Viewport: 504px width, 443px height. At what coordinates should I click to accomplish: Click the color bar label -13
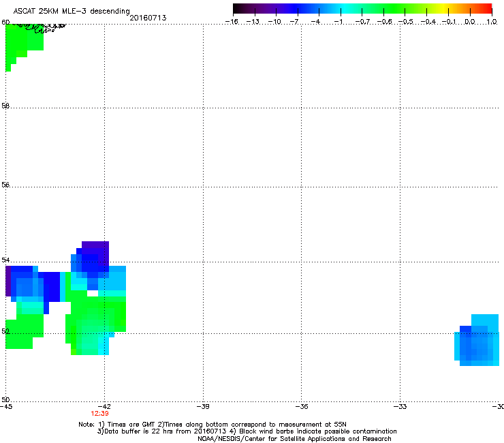(253, 22)
